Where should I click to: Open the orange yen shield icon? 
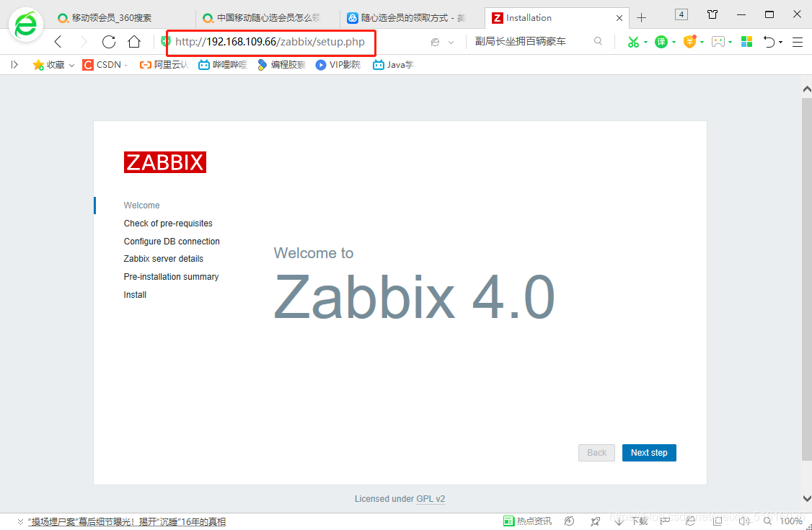click(x=689, y=41)
